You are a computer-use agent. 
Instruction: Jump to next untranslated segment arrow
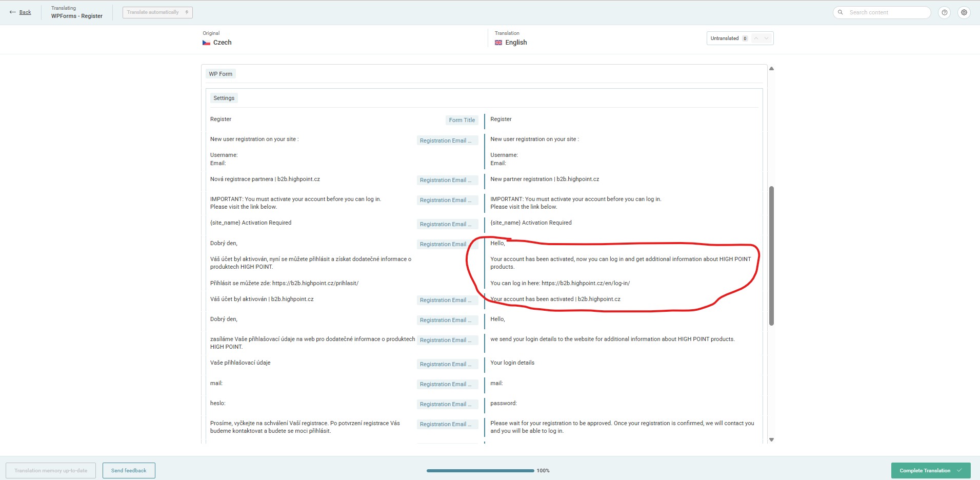(767, 38)
